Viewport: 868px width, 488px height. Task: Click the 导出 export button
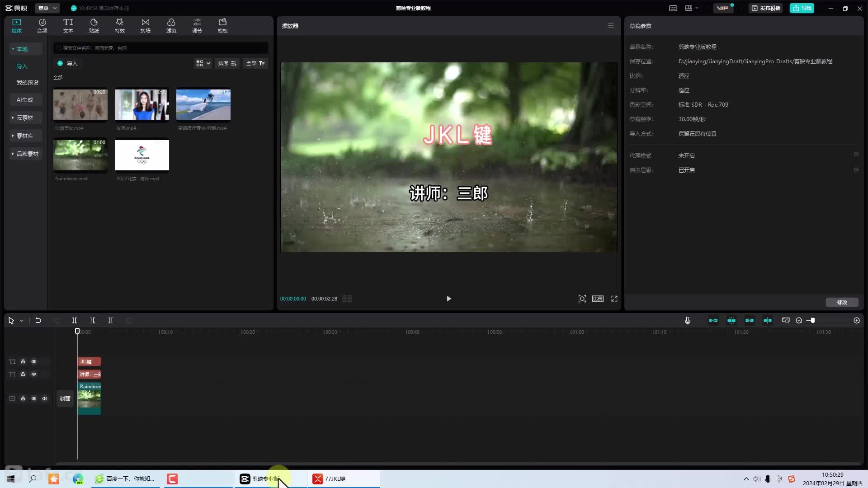point(802,8)
